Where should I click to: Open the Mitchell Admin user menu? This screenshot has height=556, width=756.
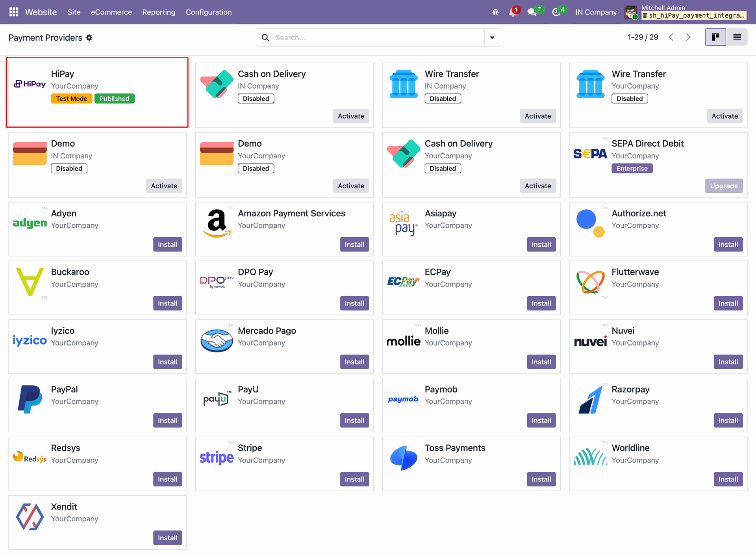[x=686, y=12]
